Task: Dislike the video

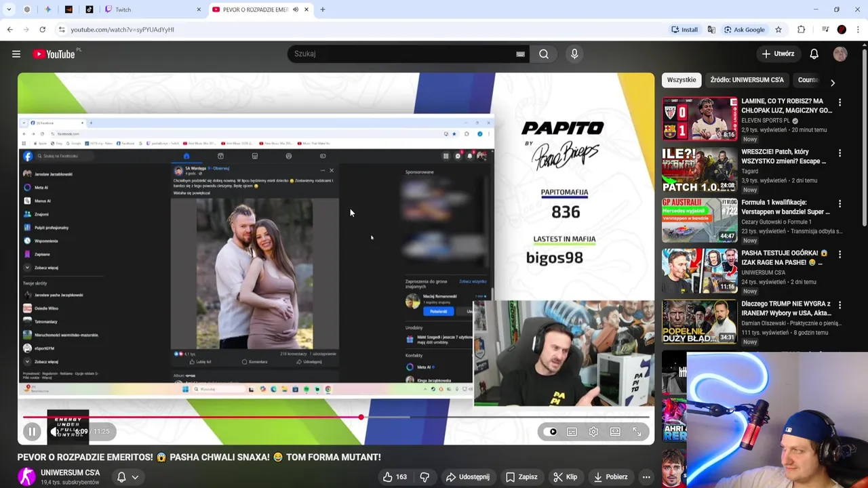Action: pyautogui.click(x=425, y=477)
